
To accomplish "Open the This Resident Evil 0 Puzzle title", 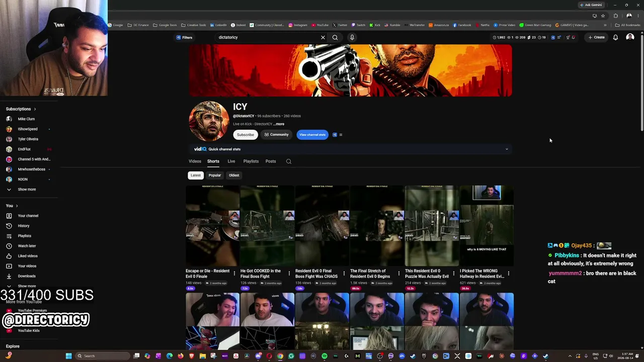I will [427, 274].
